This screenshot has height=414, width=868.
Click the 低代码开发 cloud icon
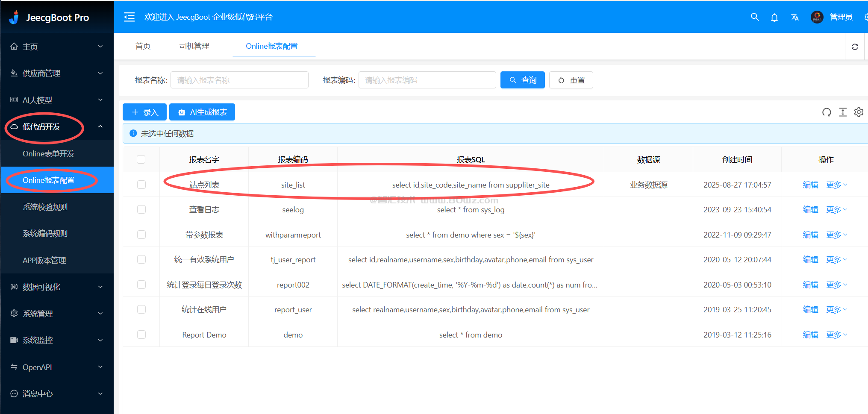coord(14,126)
